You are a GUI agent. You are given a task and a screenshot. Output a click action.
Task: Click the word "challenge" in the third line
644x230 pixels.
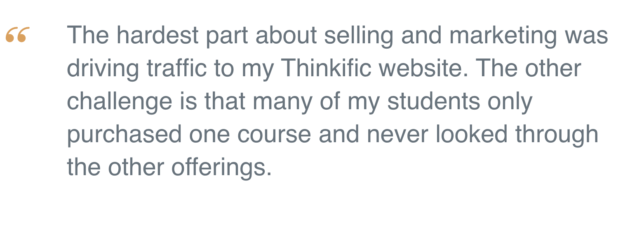coord(120,102)
